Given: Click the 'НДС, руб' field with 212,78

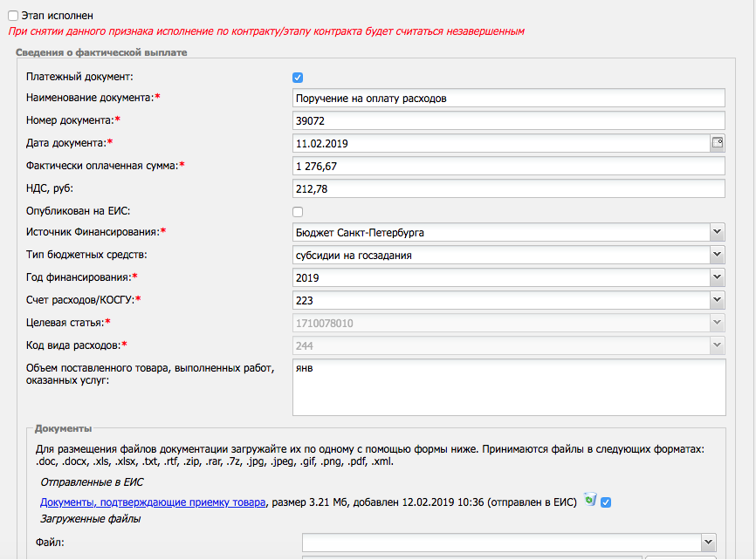Looking at the screenshot, I should (509, 189).
